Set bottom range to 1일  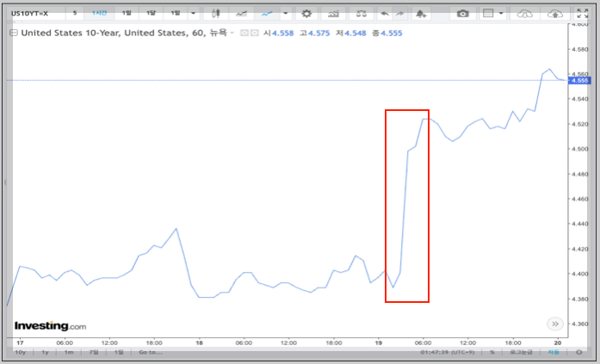pyautogui.click(x=119, y=352)
